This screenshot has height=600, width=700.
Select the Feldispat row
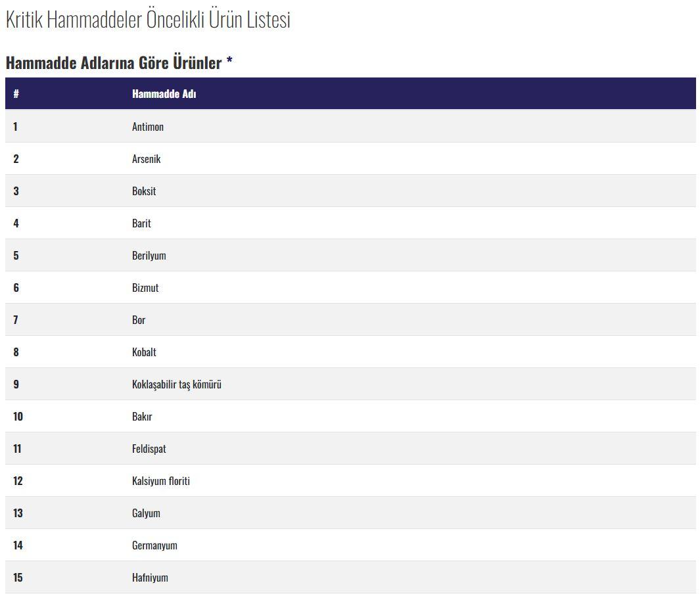click(149, 449)
